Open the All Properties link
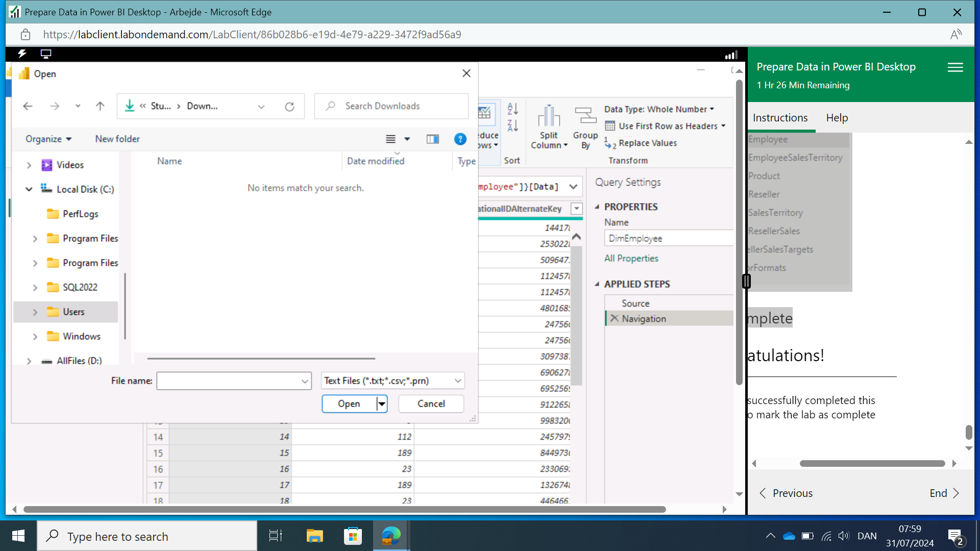Viewport: 980px width, 551px height. tap(631, 259)
